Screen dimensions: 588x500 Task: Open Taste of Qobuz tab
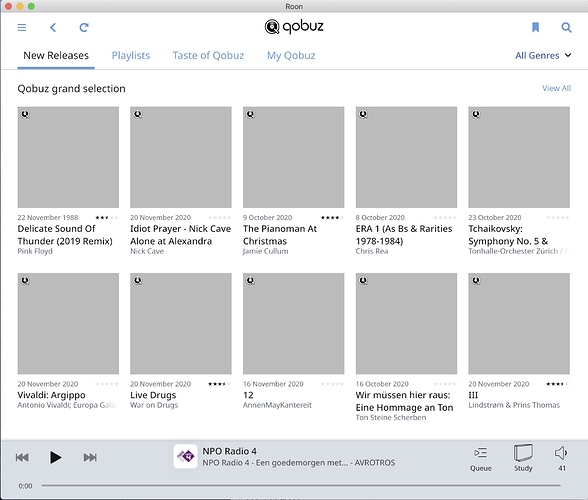pos(208,56)
